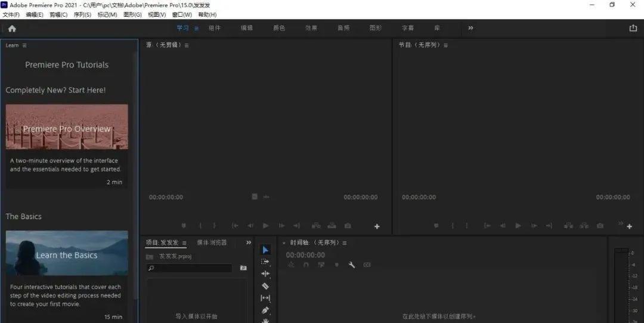Switch to 颜色 workspace
This screenshot has height=323, width=644.
point(279,28)
